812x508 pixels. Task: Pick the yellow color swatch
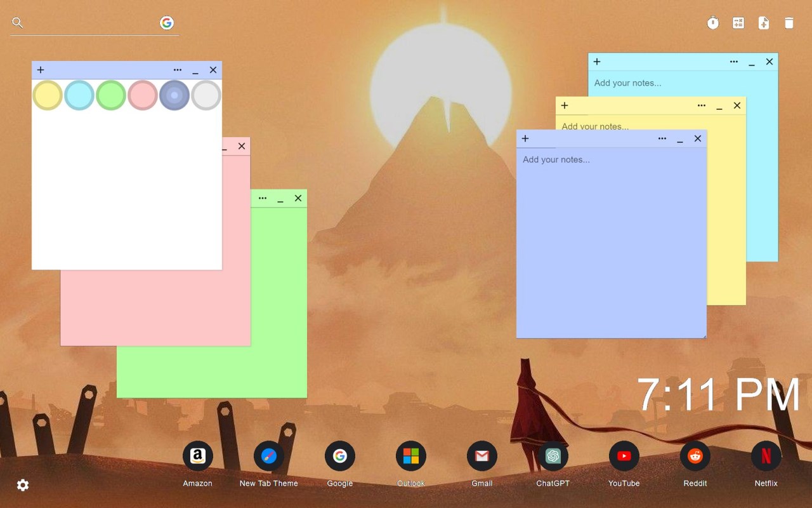click(x=48, y=95)
